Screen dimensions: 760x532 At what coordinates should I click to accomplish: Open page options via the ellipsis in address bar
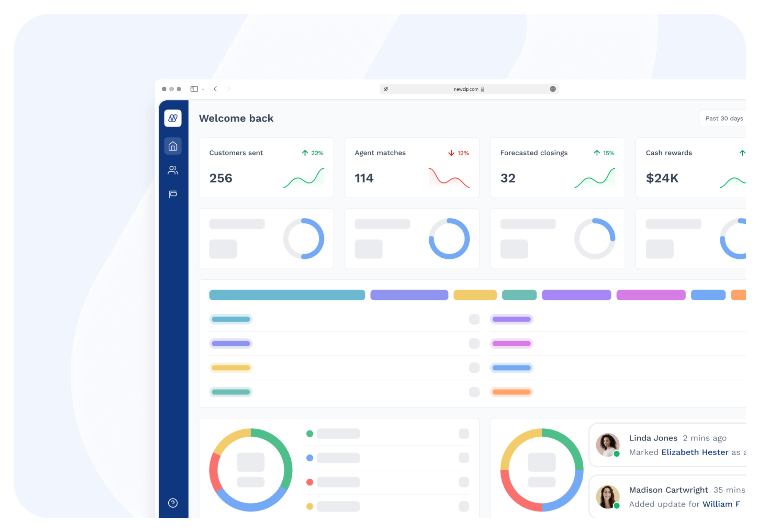pyautogui.click(x=553, y=89)
